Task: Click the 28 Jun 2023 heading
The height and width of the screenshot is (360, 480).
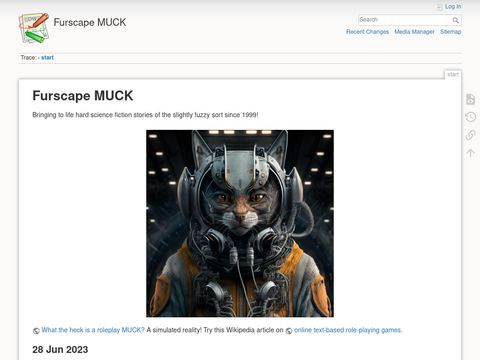Action: pos(60,349)
